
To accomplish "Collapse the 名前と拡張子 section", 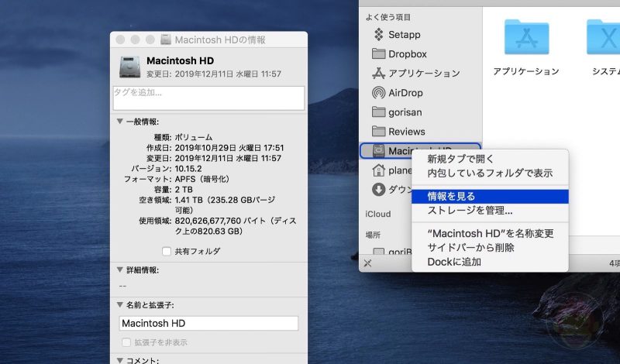I will 120,304.
